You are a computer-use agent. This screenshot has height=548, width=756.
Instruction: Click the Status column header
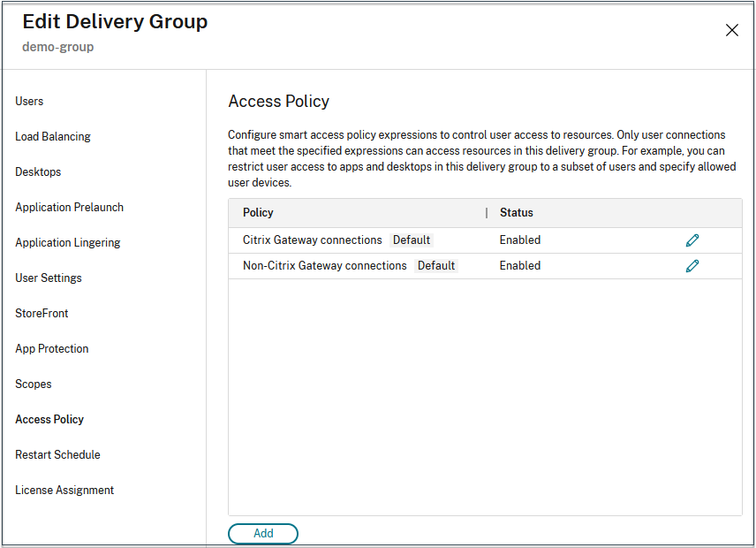(x=516, y=213)
